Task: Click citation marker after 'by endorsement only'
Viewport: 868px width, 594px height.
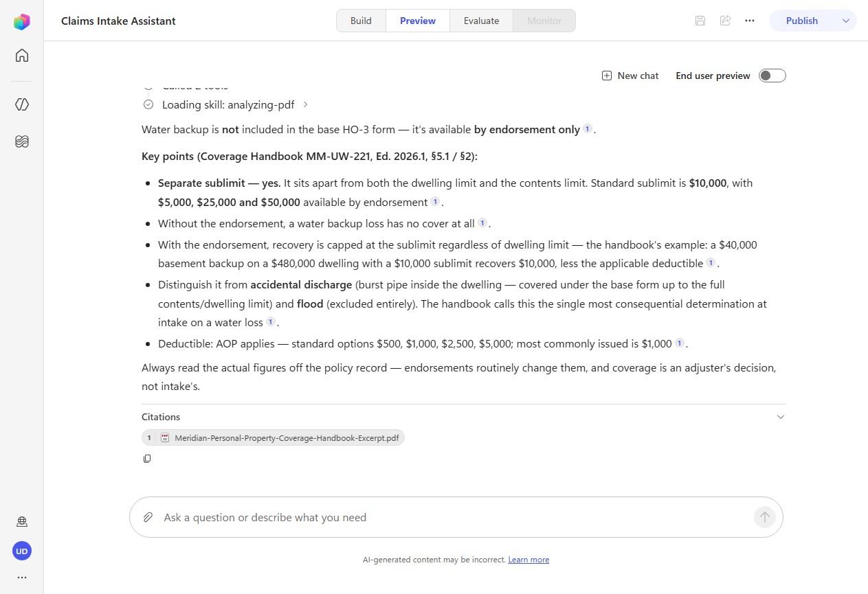Action: coord(588,128)
